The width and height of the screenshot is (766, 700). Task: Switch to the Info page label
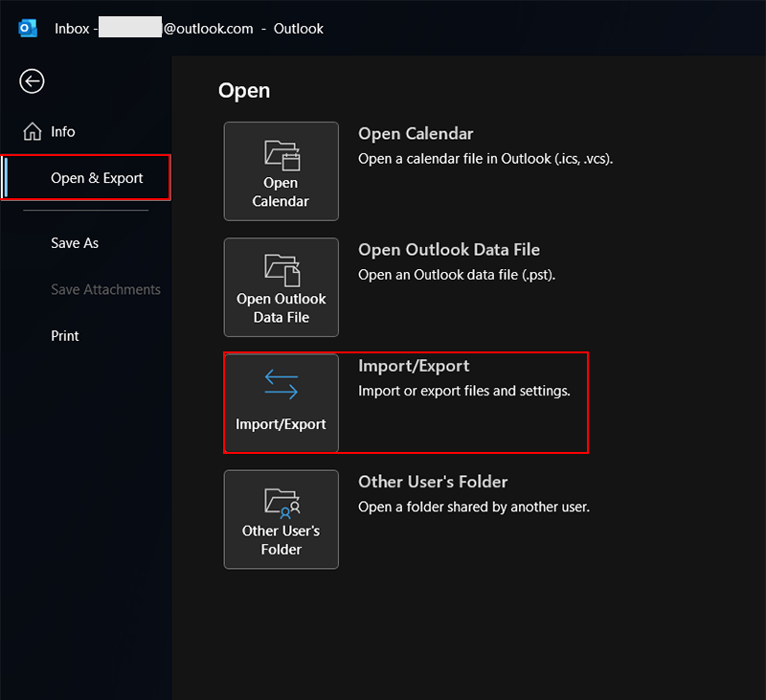point(63,132)
